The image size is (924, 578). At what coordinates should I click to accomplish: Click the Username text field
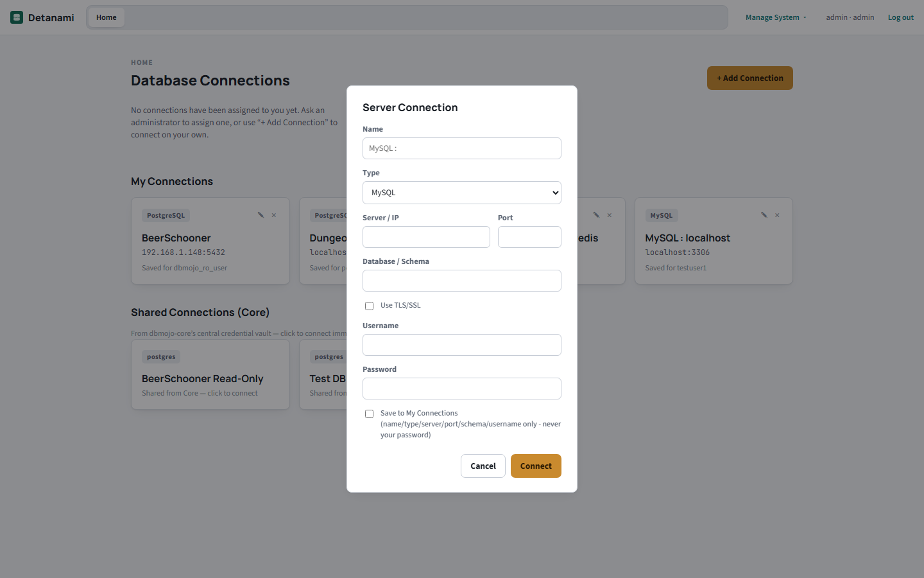pos(462,345)
